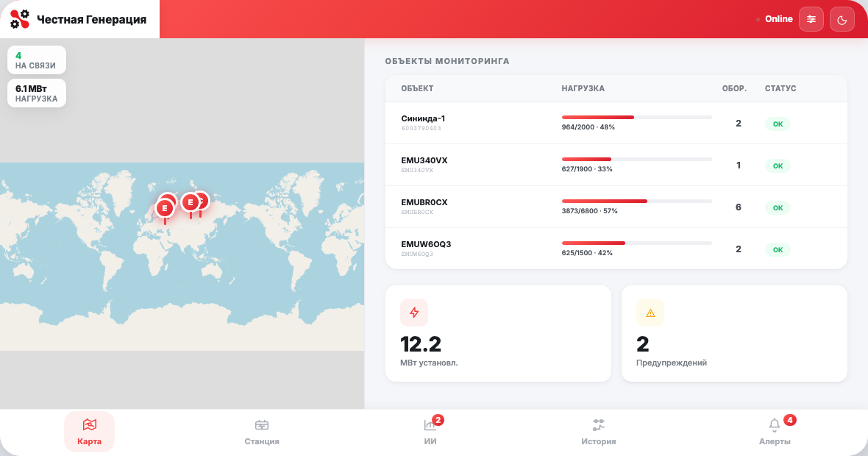Click equipment count 2 for Сининда-1

point(739,124)
